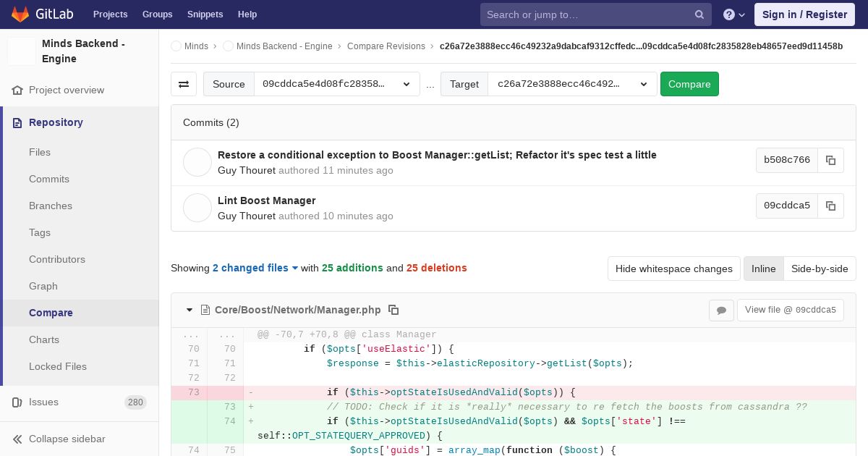Click Minds Backend - Engine sidebar title

(x=84, y=51)
